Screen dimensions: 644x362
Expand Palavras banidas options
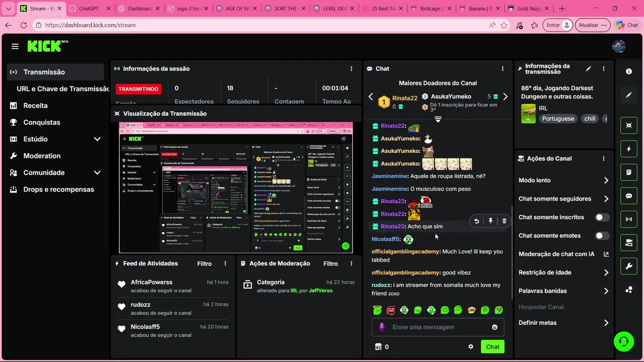(x=606, y=291)
